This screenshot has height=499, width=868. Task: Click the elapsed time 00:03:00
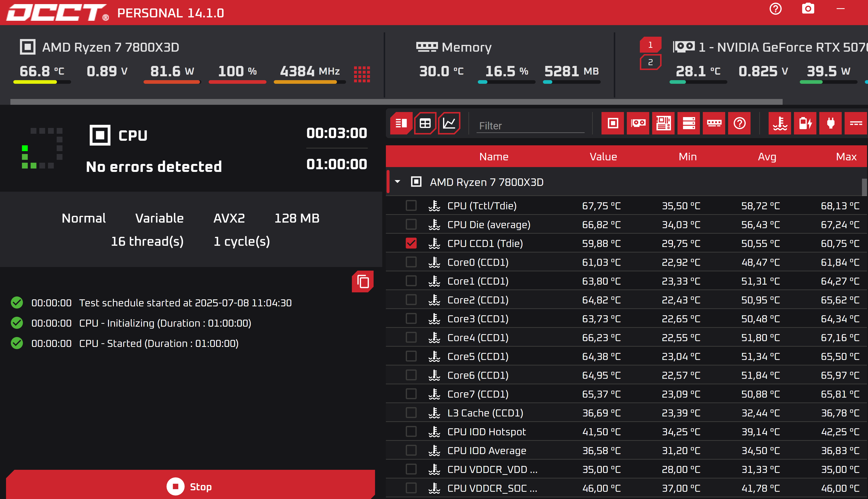point(336,133)
